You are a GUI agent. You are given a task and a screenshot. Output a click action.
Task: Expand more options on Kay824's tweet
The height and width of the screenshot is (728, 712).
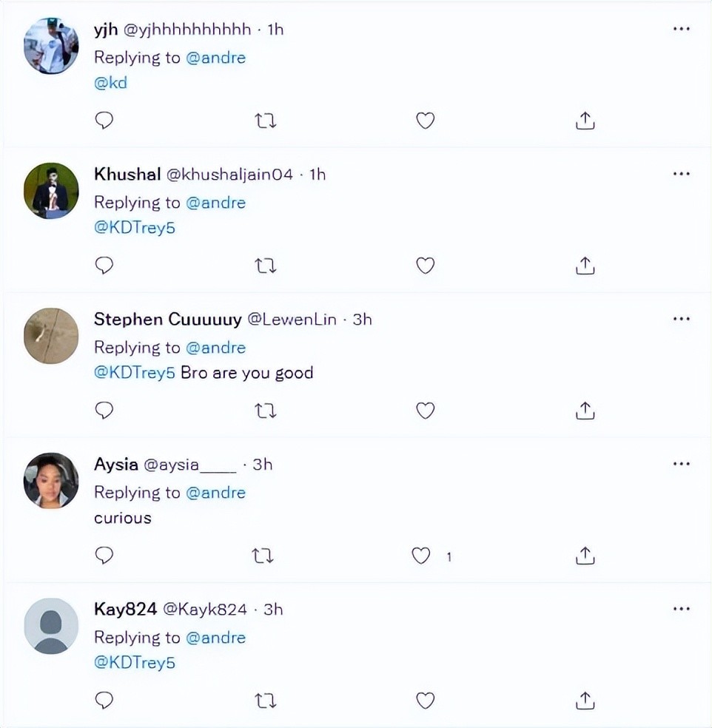[x=681, y=609]
